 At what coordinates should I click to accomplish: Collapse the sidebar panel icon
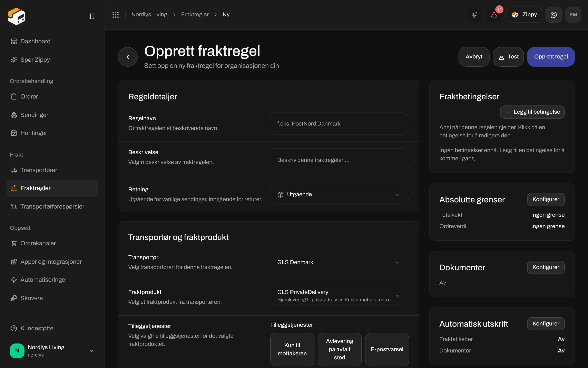(91, 16)
